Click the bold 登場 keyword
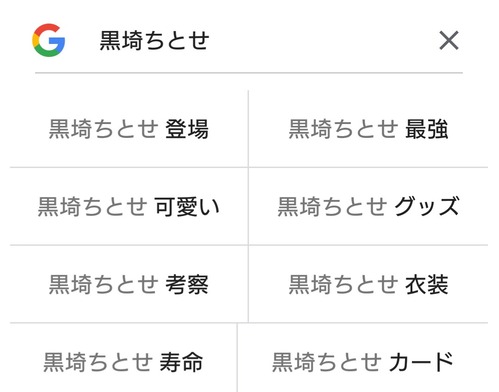Screen dimensions: 499x392 pos(187,129)
